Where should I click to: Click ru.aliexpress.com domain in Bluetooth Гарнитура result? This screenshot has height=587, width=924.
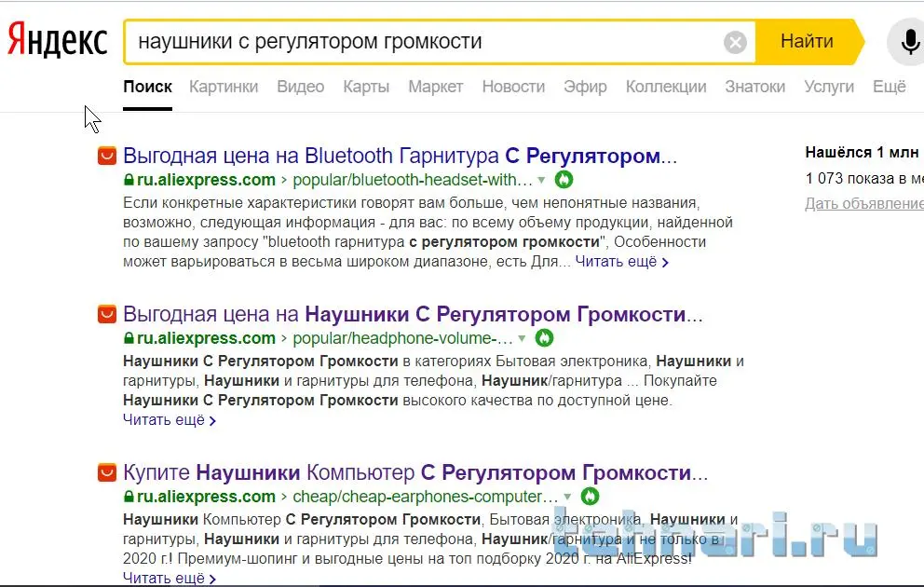pos(206,179)
